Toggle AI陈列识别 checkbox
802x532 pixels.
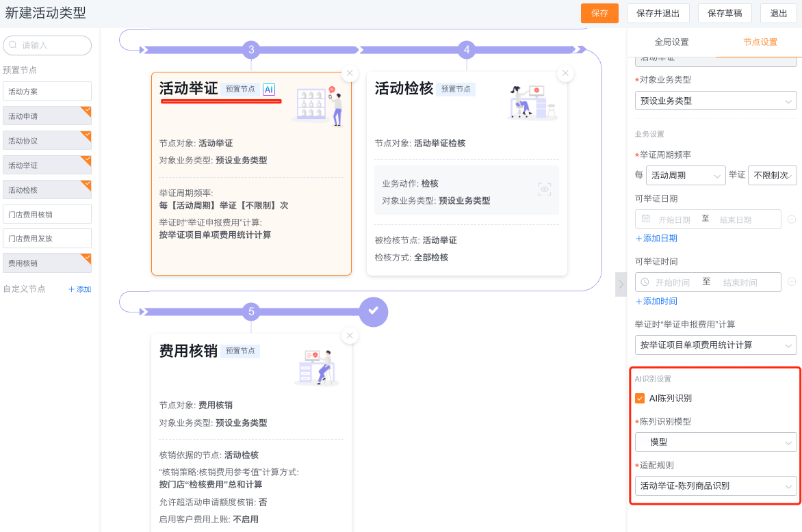(640, 398)
